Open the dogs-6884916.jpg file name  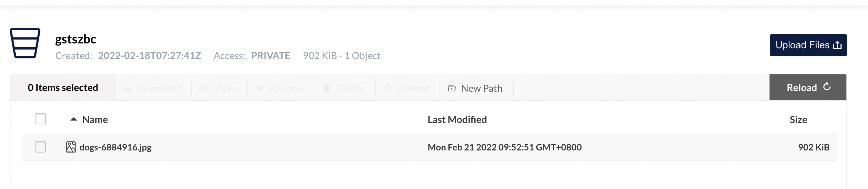click(x=116, y=147)
